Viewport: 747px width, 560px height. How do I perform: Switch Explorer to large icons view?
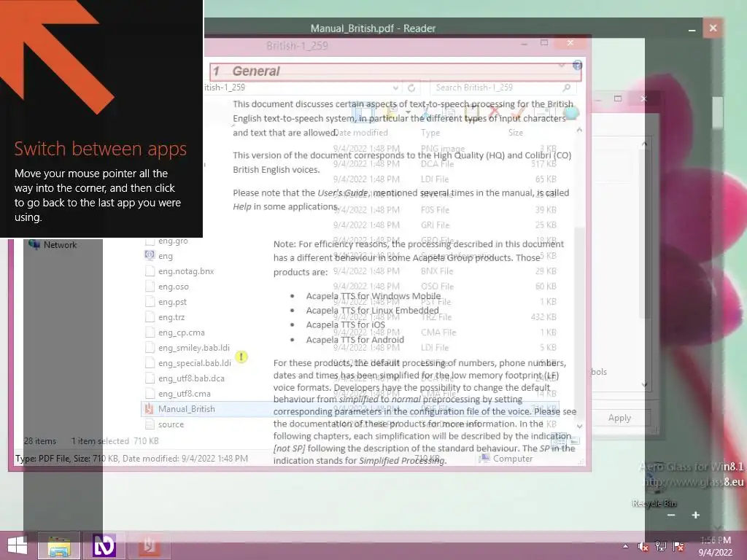(x=574, y=441)
